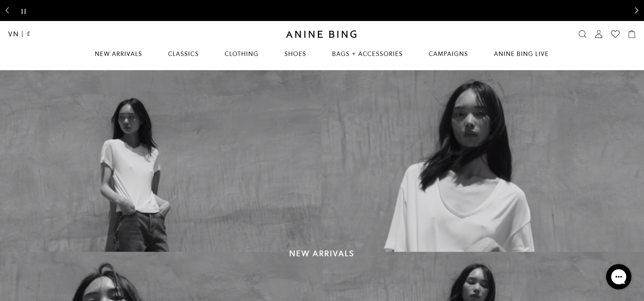Open the VN country selector
This screenshot has height=301, width=644.
tap(13, 34)
